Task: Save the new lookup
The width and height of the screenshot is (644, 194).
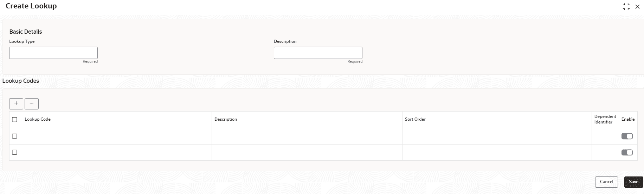Action: pos(633,182)
